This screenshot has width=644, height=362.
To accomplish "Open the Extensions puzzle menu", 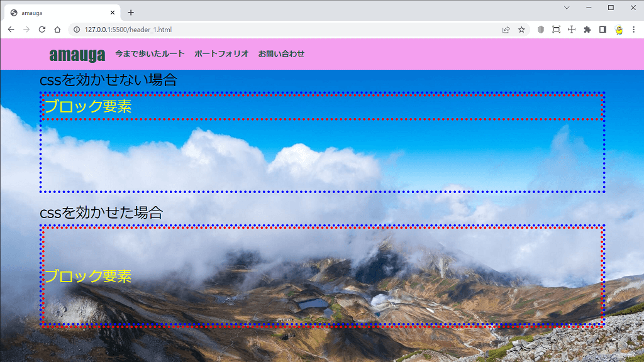I will click(587, 30).
